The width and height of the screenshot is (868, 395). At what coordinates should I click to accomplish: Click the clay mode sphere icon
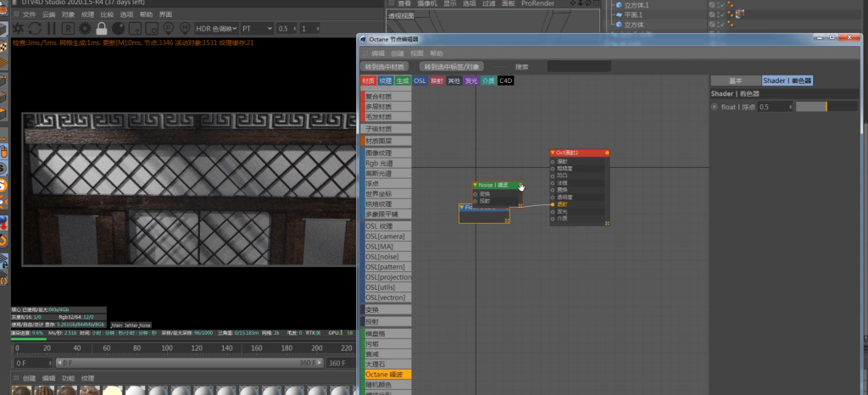pyautogui.click(x=119, y=28)
